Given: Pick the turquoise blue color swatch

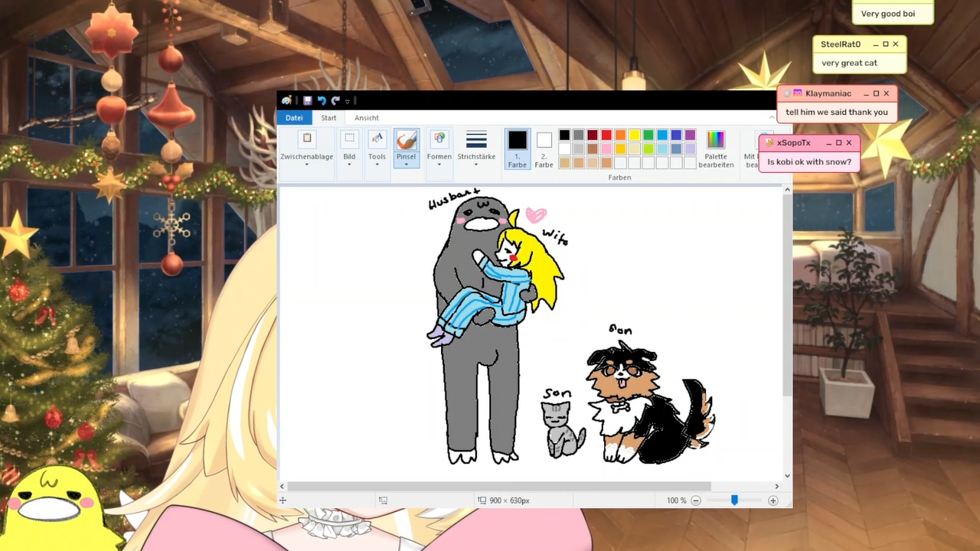Looking at the screenshot, I should point(662,135).
